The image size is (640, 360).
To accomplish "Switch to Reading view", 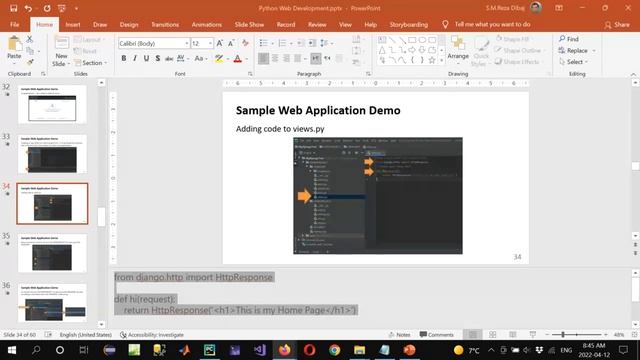I will (513, 335).
